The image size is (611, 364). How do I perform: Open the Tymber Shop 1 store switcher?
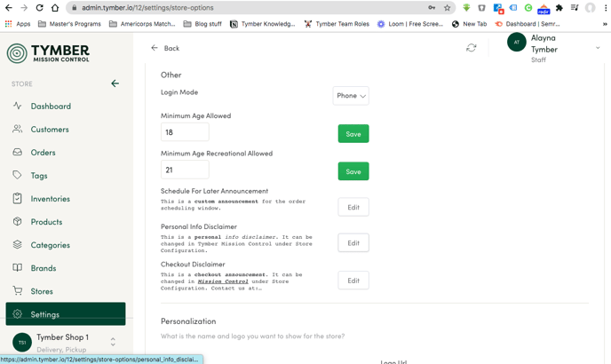click(x=113, y=342)
